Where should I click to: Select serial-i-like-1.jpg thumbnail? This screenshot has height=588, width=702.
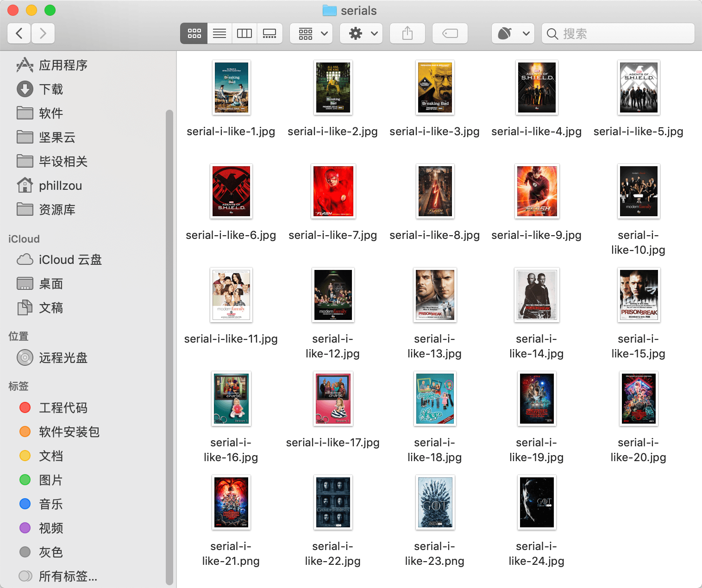point(232,88)
